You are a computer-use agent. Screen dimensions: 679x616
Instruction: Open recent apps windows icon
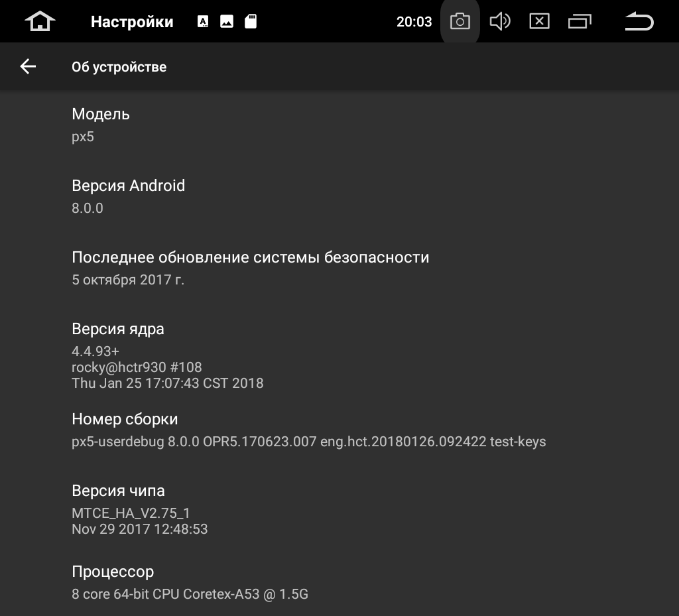click(580, 21)
